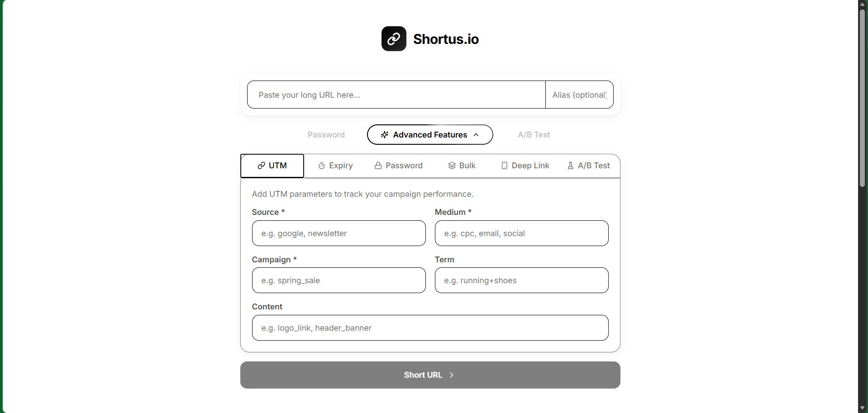Open the A/B Test section from top row
The image size is (868, 413).
click(534, 134)
